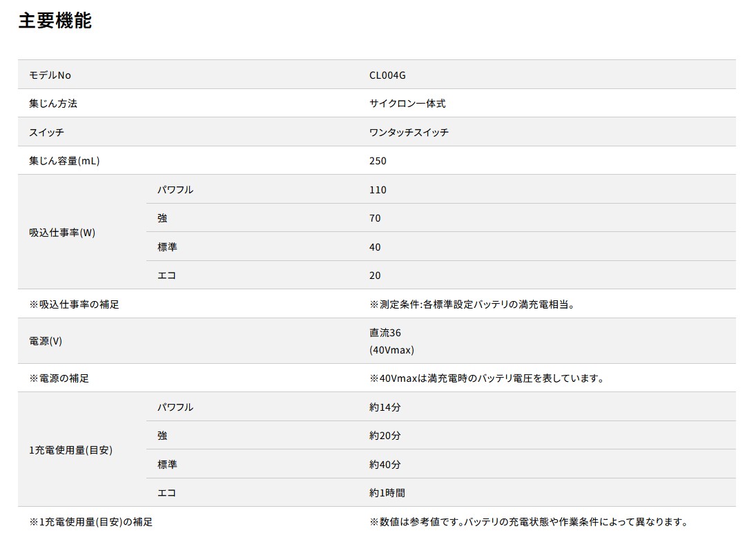Click the suction power value 110

[x=378, y=190]
